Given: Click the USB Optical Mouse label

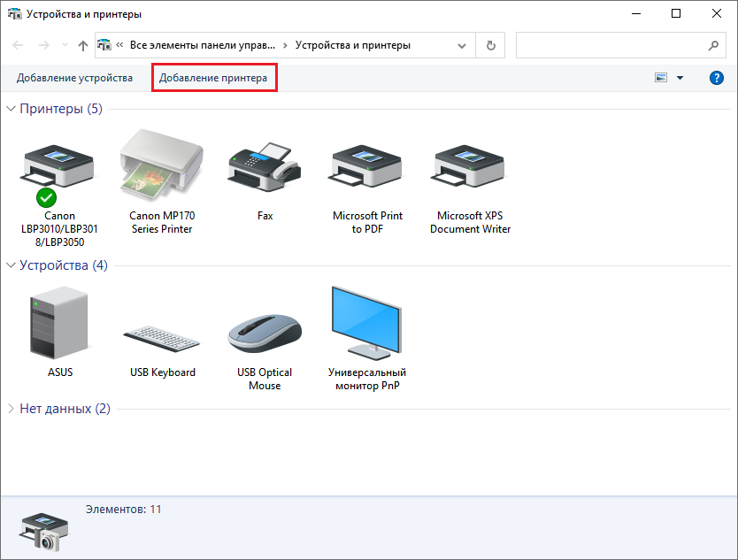Looking at the screenshot, I should coord(265,379).
